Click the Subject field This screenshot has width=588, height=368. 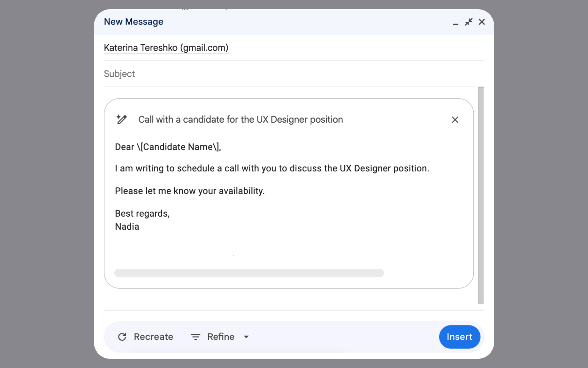[x=119, y=74]
